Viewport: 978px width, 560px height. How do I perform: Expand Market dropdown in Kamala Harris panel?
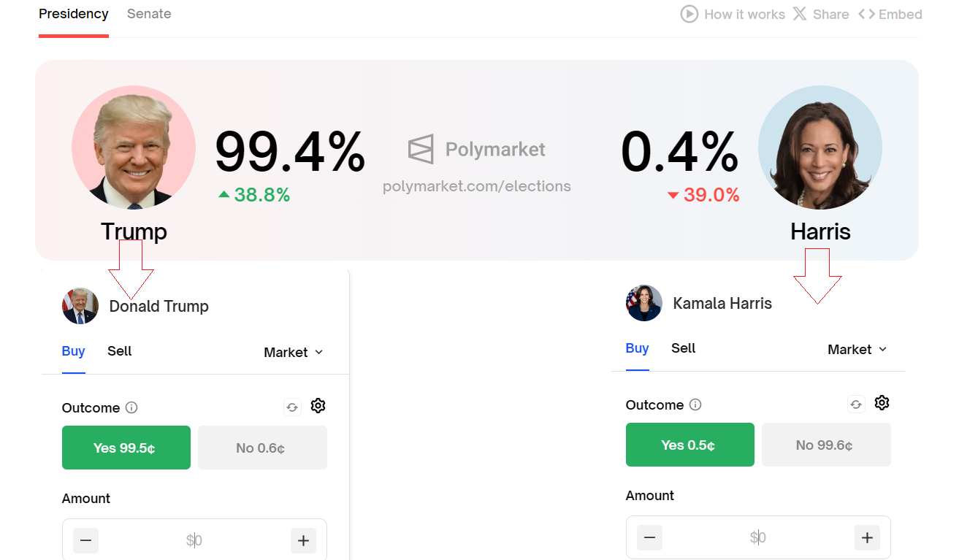coord(857,349)
